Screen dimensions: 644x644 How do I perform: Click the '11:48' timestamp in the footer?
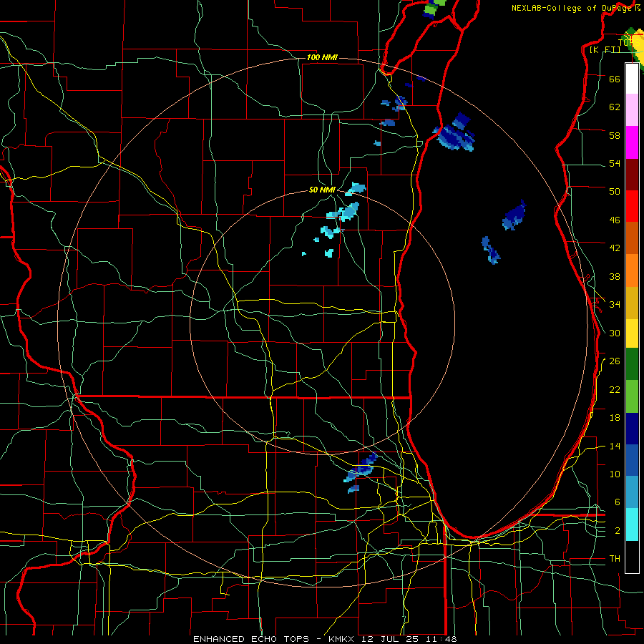point(441,639)
